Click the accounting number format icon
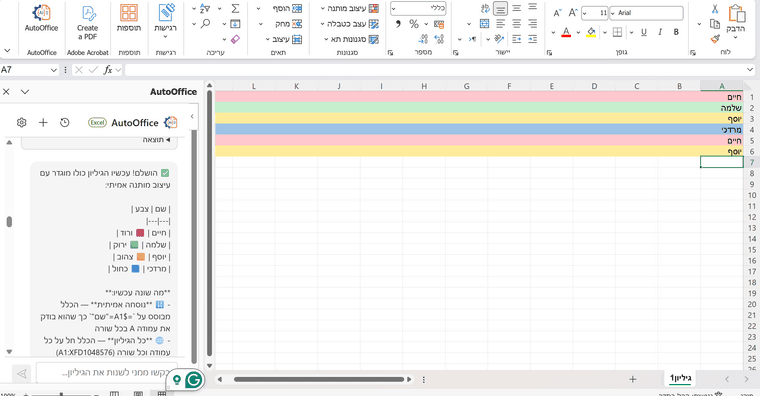Viewport: 760px width, 396px height. pyautogui.click(x=439, y=24)
